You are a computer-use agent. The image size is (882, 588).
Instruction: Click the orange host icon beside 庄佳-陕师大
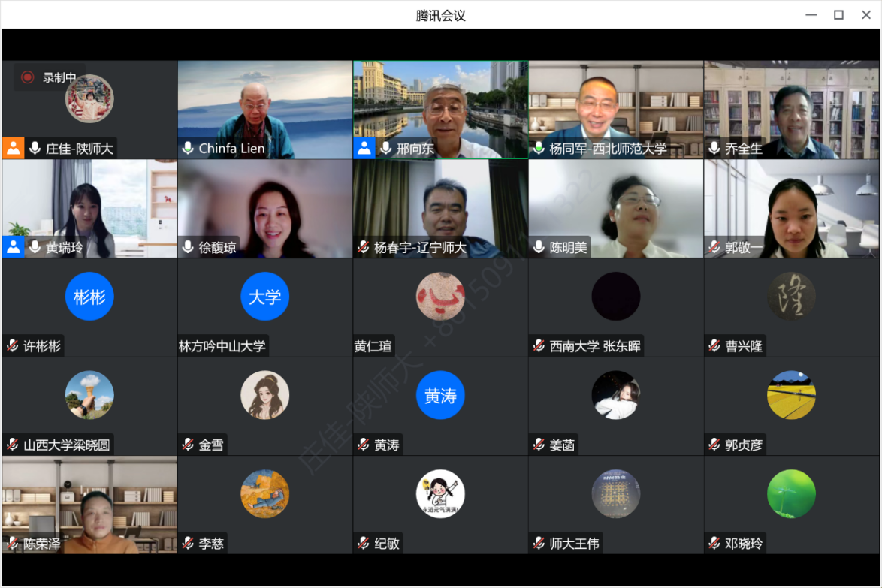pyautogui.click(x=14, y=148)
